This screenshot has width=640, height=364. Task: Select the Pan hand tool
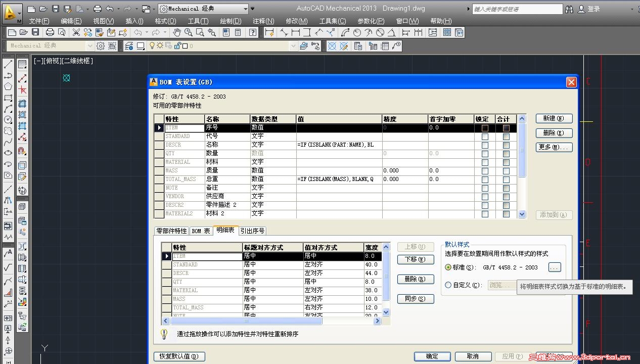[177, 32]
